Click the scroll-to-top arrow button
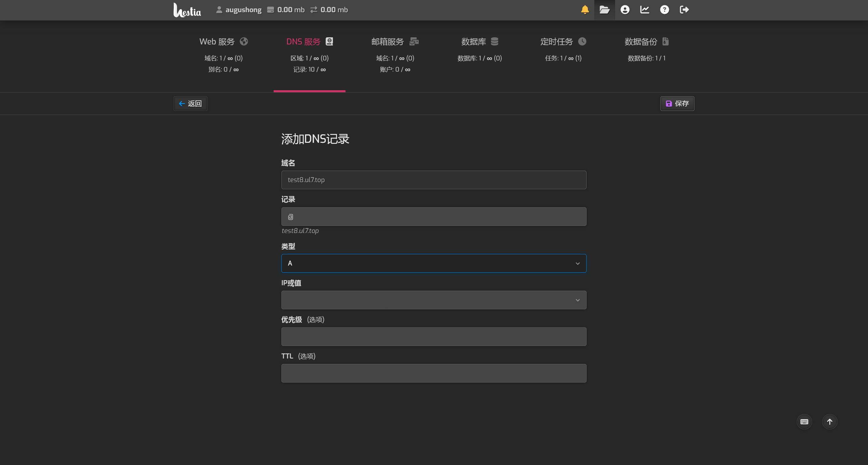This screenshot has height=465, width=868. pyautogui.click(x=830, y=422)
